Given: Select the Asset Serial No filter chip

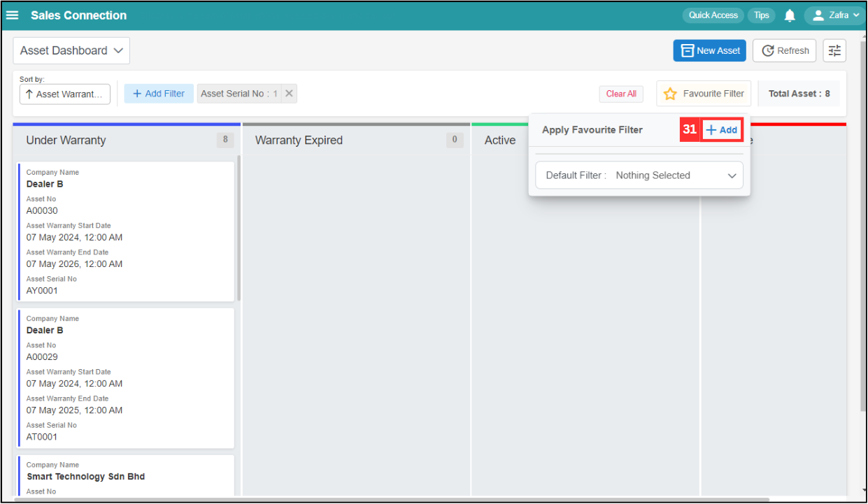Looking at the screenshot, I should [239, 94].
